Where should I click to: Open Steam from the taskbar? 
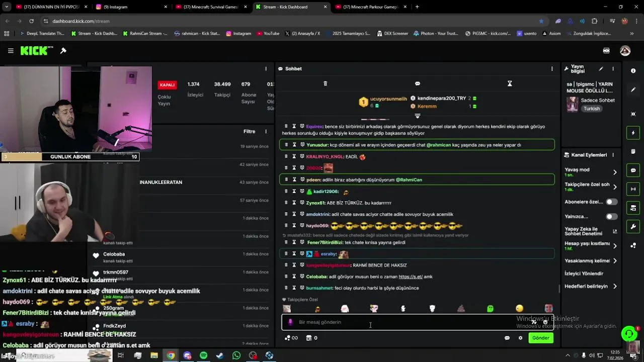[220, 355]
